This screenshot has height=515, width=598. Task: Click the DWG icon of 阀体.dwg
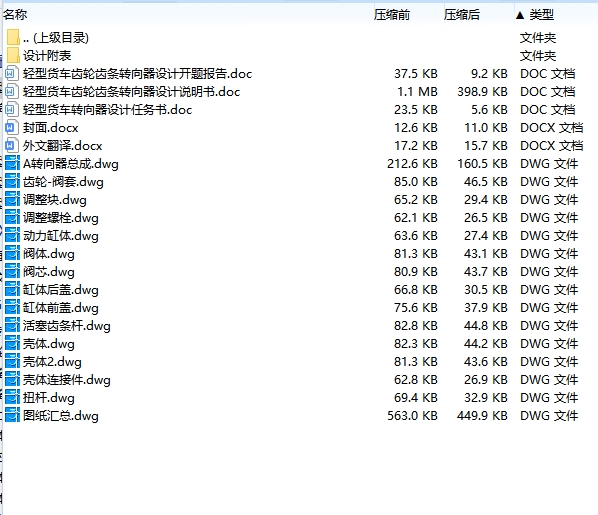(x=13, y=253)
